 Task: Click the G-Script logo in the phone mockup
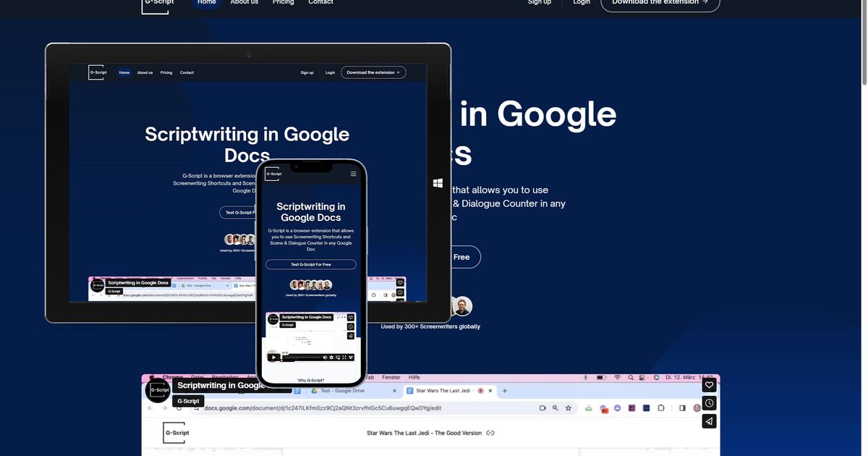point(272,174)
